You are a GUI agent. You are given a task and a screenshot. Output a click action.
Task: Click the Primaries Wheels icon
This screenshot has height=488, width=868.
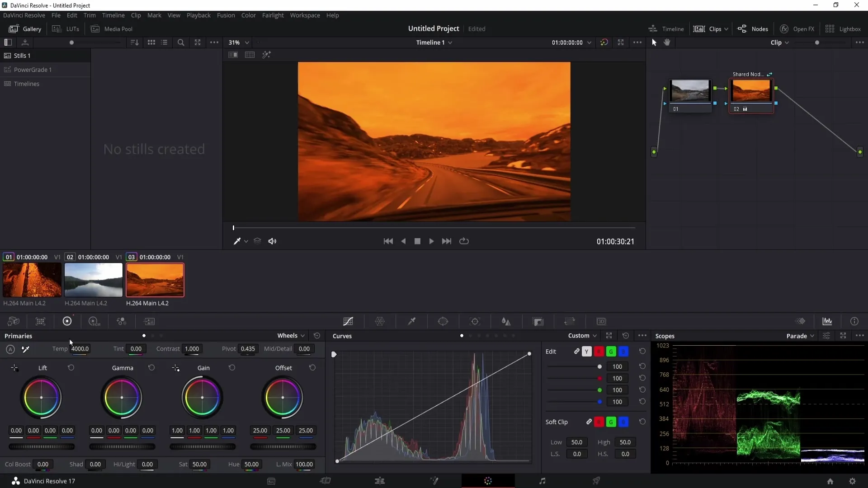[x=67, y=322]
